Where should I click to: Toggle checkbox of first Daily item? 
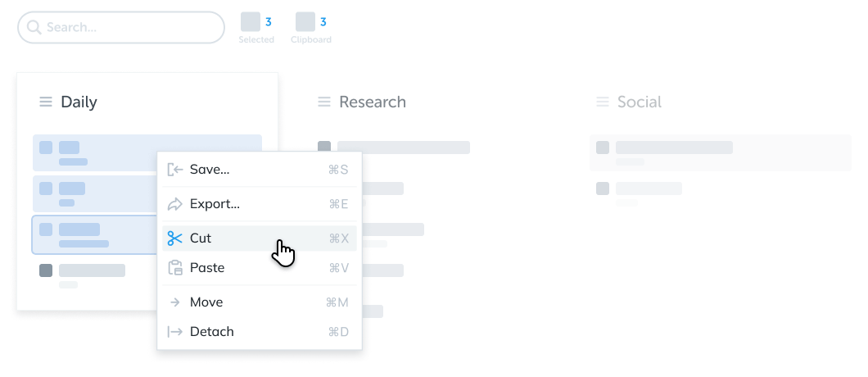[46, 148]
